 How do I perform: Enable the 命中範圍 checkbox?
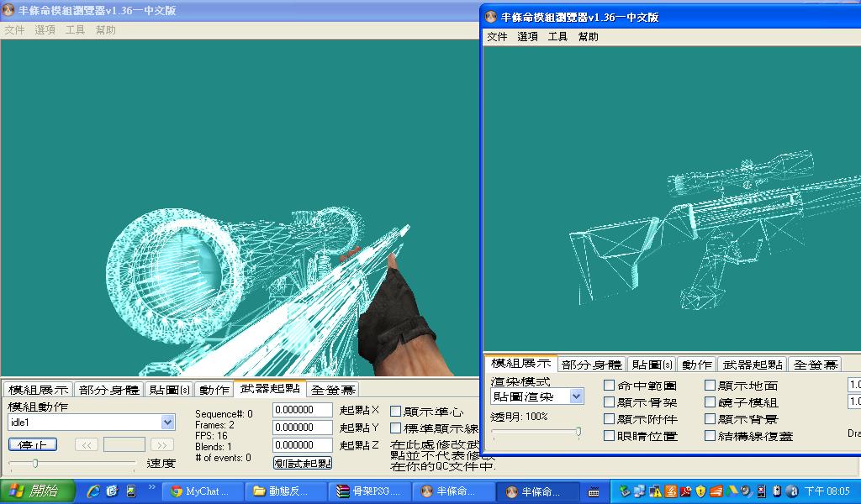tap(609, 386)
